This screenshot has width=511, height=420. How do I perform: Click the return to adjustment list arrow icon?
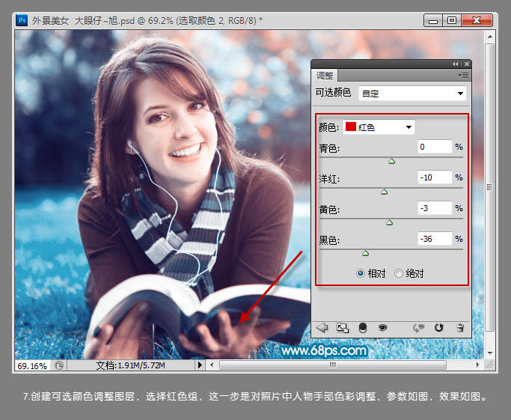(x=322, y=327)
